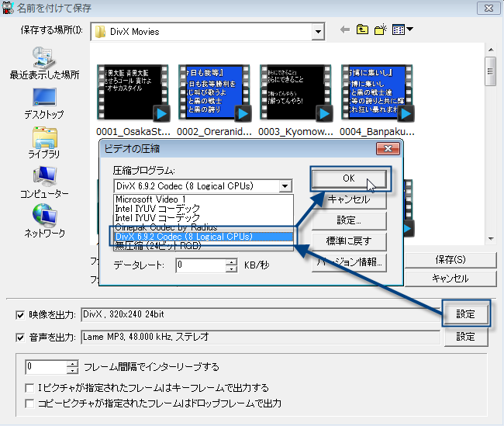Viewport: 504px width, 426px height.
Task: Create a new folder icon
Action: pyautogui.click(x=381, y=31)
